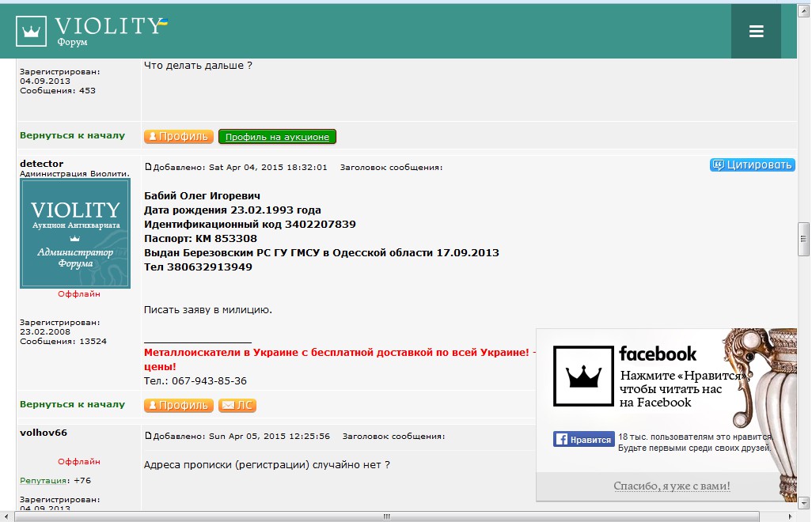Click the Что делать дальше ? text
Viewport: 812px width, 522px height.
click(x=198, y=65)
